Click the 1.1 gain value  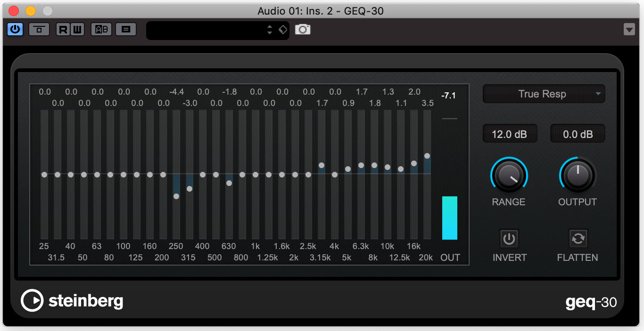[x=401, y=103]
